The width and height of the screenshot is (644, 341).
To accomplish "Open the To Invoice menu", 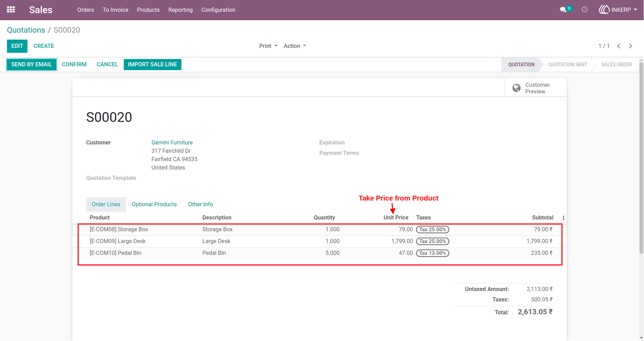I will point(115,10).
